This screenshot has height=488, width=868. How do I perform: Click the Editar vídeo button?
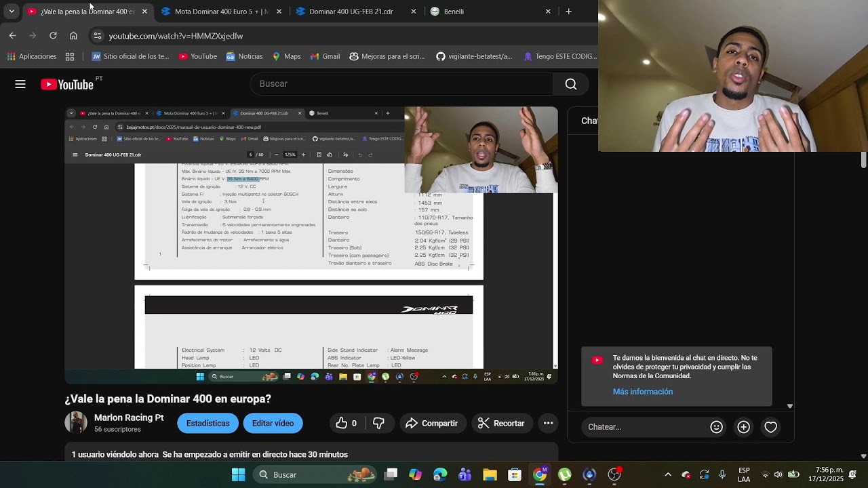tap(273, 423)
